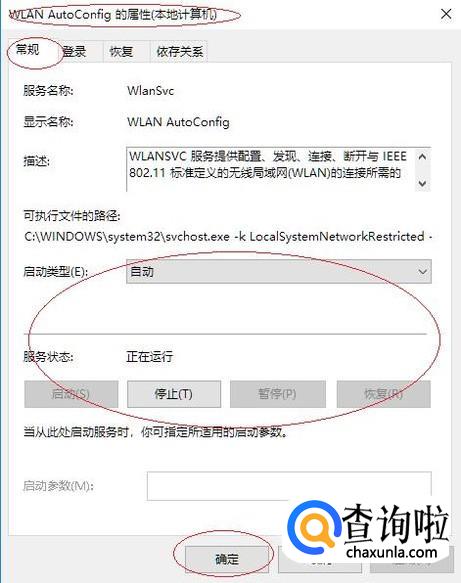Click inside the WLANSVC description text box
Viewport: 461px width, 583px height.
(270, 170)
